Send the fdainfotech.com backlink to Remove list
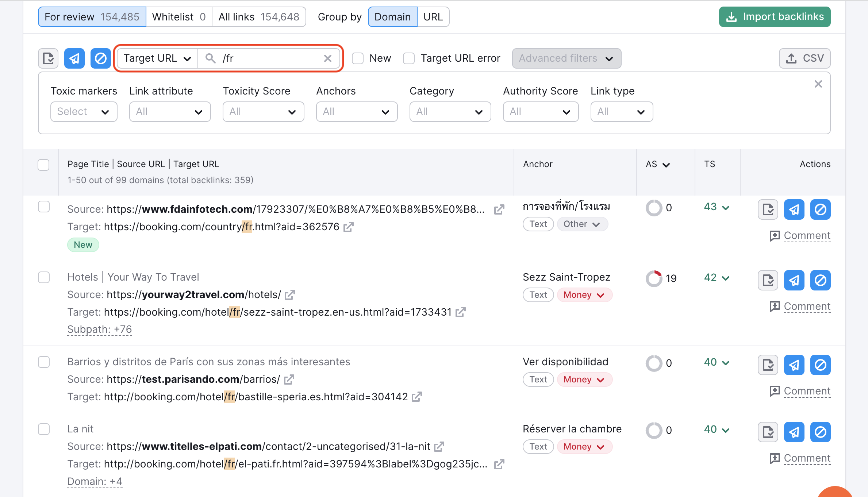The width and height of the screenshot is (868, 497). [794, 209]
